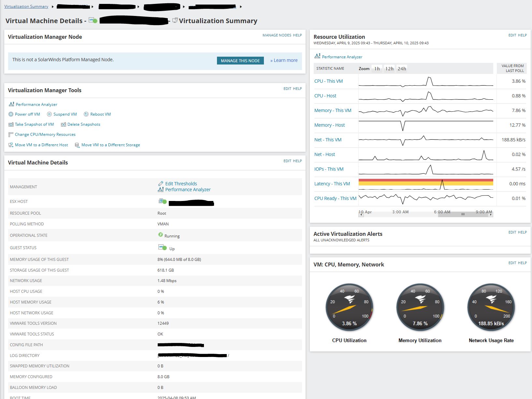
Task: Click the Take Snapshot of VM camera icon
Action: (x=11, y=124)
